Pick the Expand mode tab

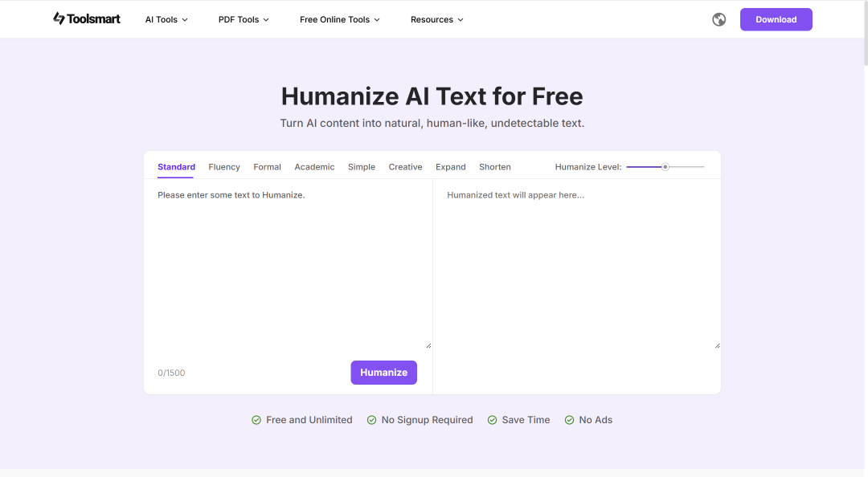[x=451, y=166]
